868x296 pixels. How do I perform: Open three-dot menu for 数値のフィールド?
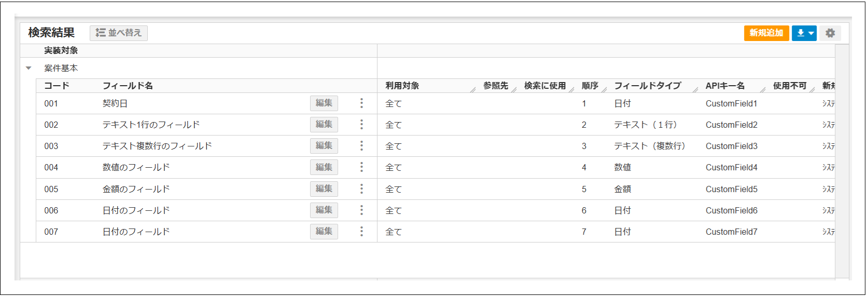point(361,167)
